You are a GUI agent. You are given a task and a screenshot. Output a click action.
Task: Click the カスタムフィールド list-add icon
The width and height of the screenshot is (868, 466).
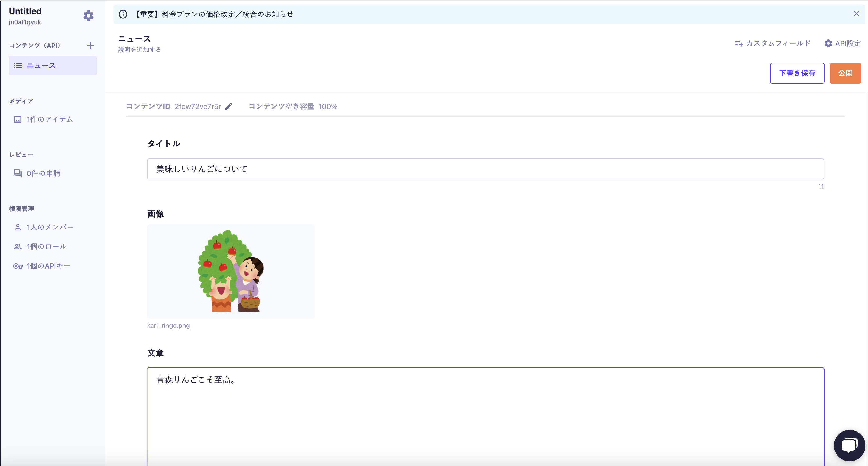739,43
